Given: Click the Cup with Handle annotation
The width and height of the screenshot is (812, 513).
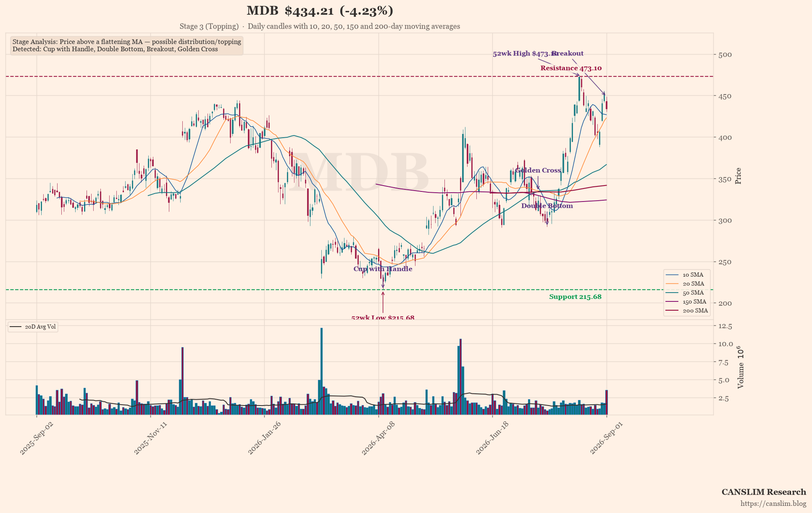Looking at the screenshot, I should coord(383,269).
